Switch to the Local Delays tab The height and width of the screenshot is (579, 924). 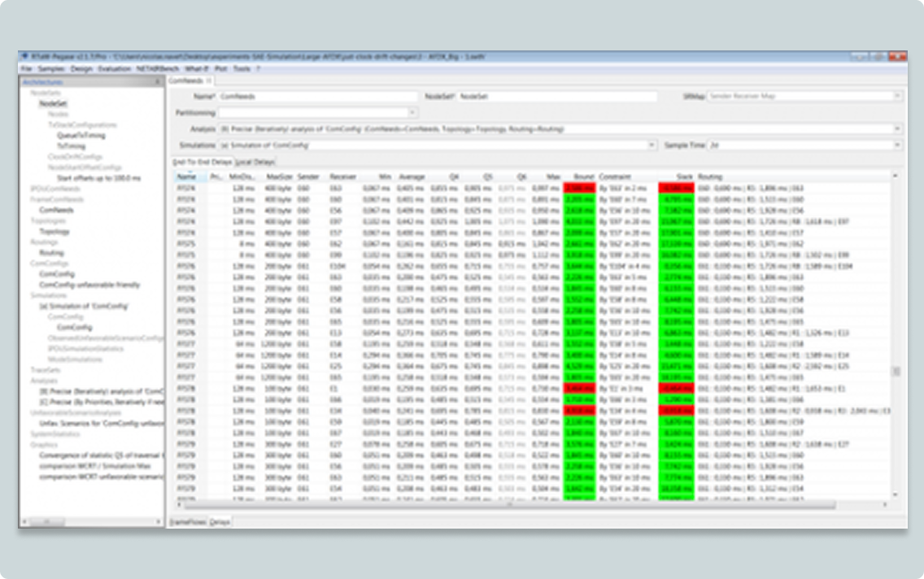[x=255, y=163]
